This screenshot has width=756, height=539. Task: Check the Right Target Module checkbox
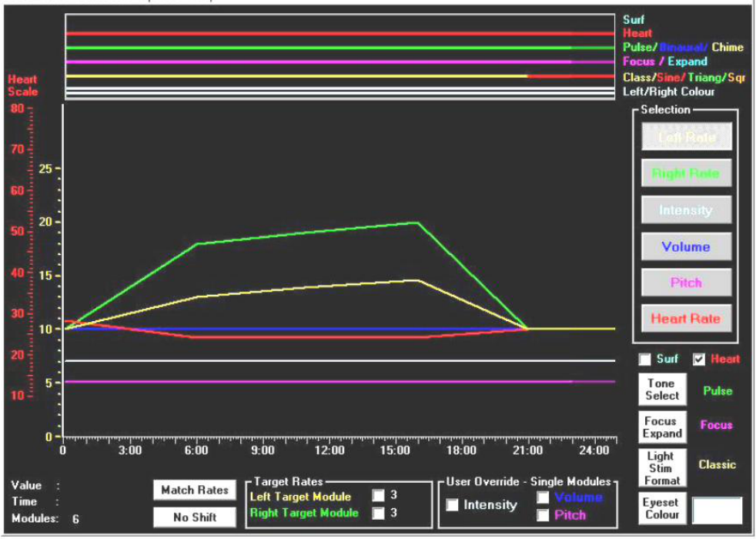379,513
